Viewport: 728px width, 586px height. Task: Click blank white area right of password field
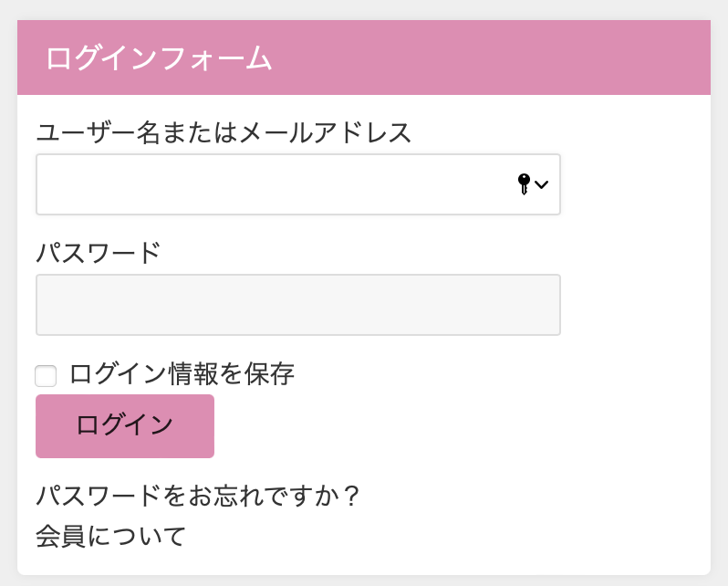tap(635, 305)
